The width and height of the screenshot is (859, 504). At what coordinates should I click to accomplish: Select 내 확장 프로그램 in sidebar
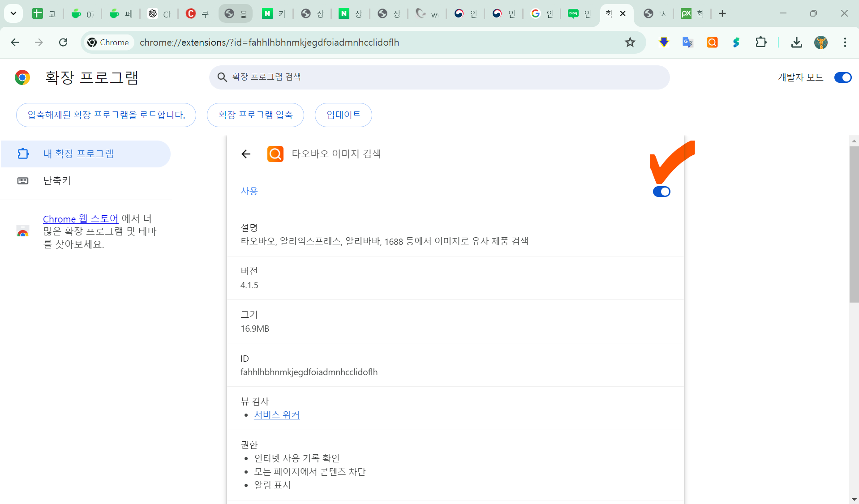86,154
